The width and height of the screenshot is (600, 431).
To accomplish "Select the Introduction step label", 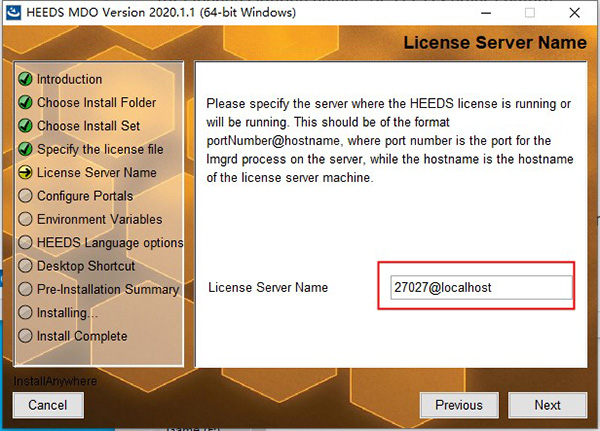I will tap(69, 79).
